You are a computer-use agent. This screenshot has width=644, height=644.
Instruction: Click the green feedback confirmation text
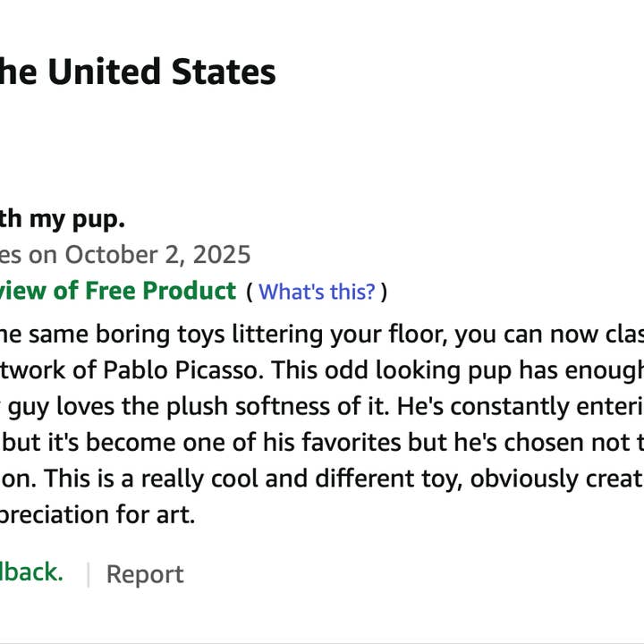coord(31,572)
